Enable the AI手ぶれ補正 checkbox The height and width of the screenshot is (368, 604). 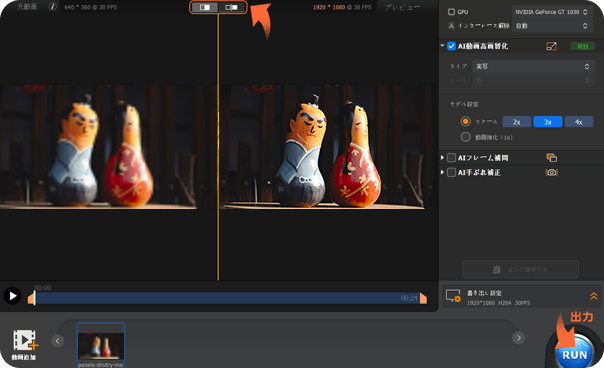pos(451,172)
